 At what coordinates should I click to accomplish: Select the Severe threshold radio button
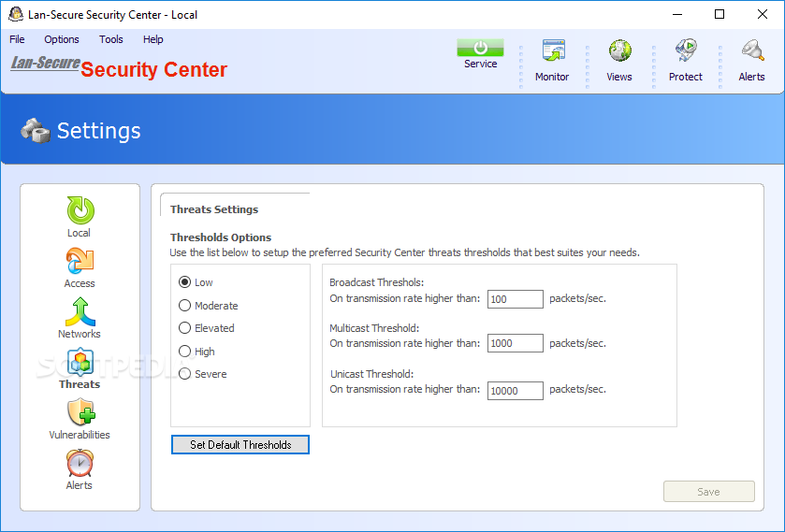click(x=184, y=374)
